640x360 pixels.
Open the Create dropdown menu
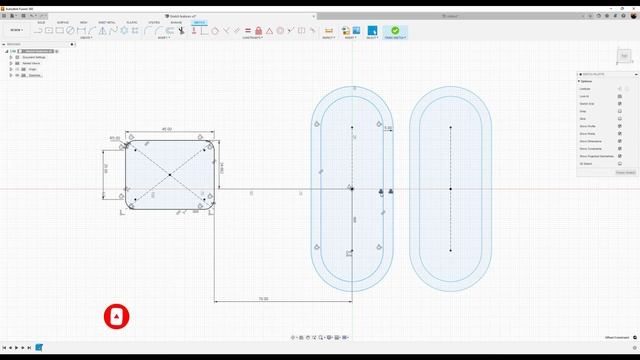pyautogui.click(x=86, y=38)
